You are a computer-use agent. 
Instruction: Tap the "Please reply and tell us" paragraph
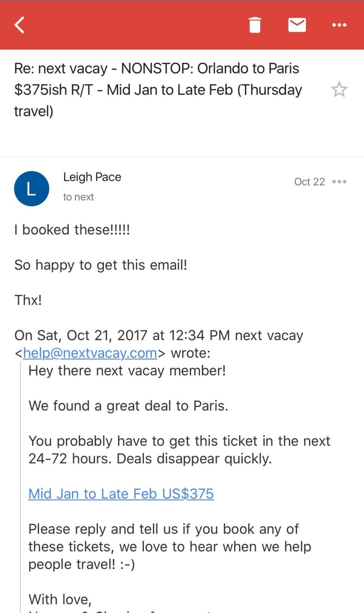pos(169,546)
